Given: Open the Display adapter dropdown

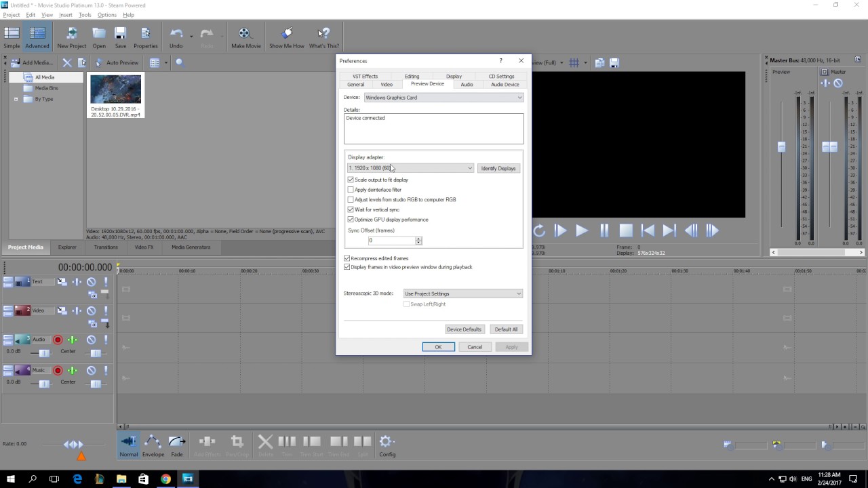Looking at the screenshot, I should click(410, 168).
